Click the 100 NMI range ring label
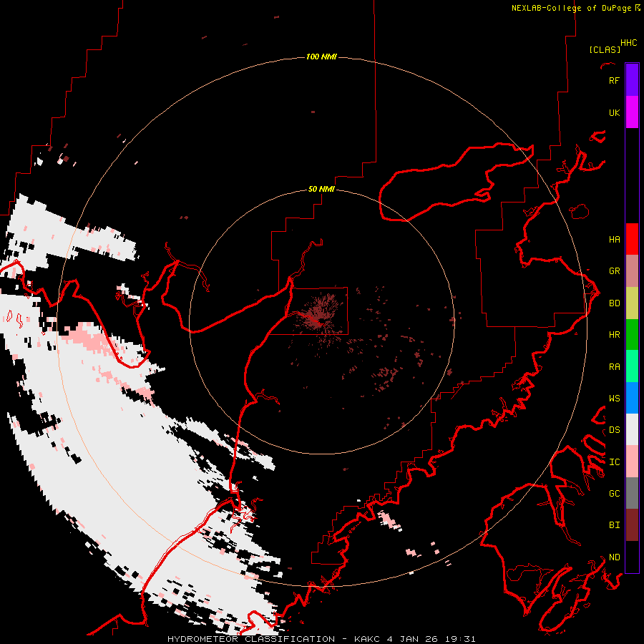The height and width of the screenshot is (644, 644). 321,57
